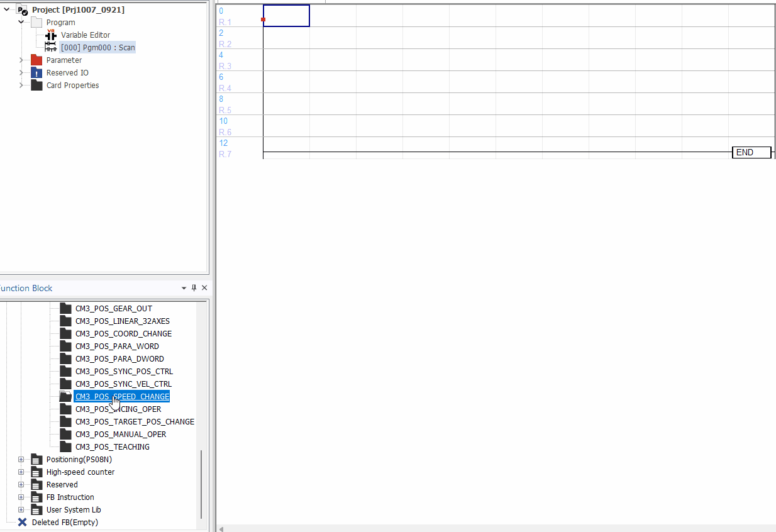Click the Variable Editor icon

[51, 35]
